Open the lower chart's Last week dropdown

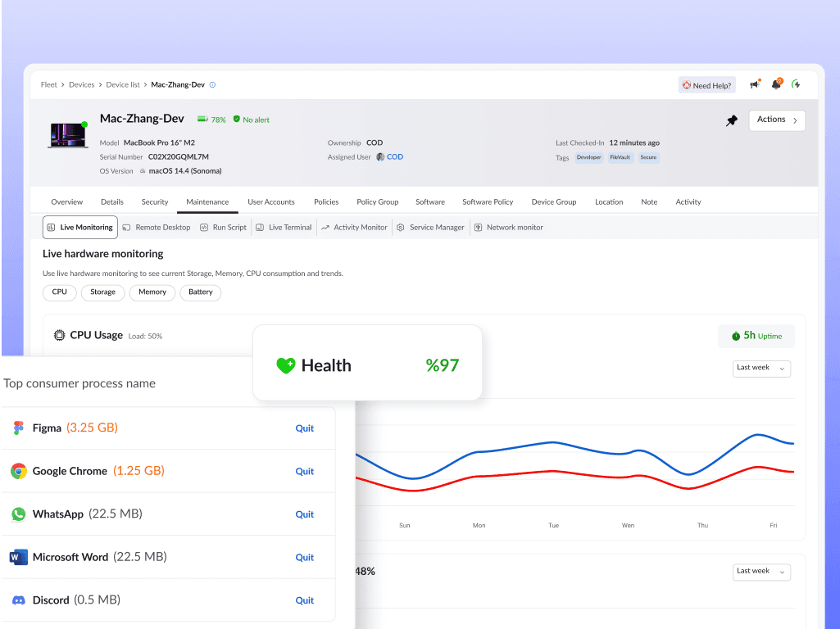coord(761,571)
